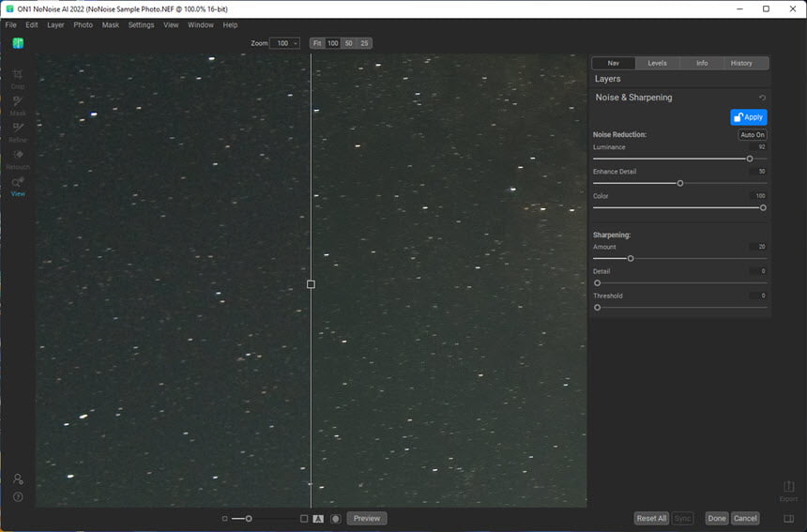Open the Zoom percentage dropdown
Screen dimensions: 807x532
[x=285, y=43]
